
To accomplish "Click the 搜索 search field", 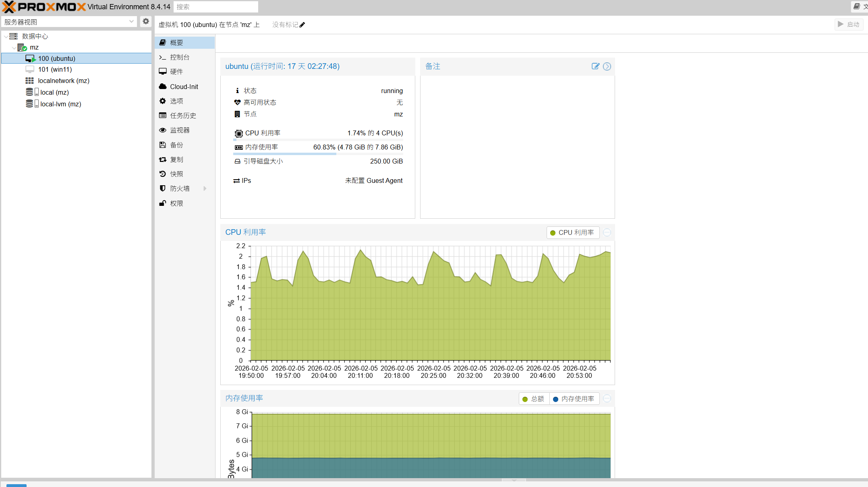I will point(216,7).
